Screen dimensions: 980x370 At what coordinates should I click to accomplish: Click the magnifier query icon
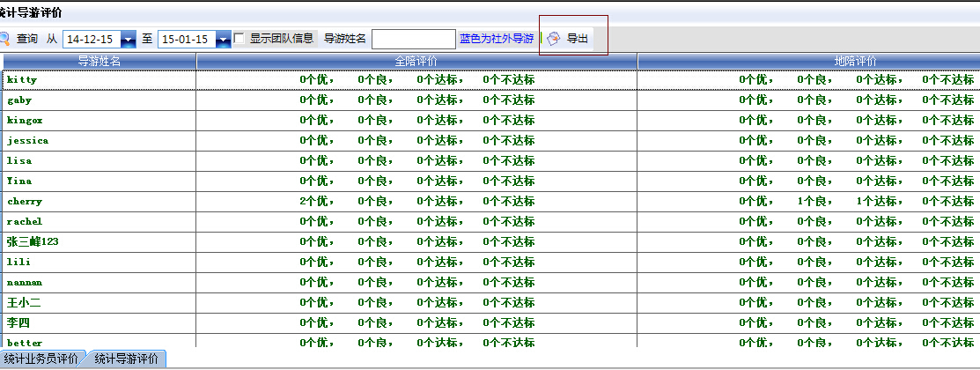4,39
